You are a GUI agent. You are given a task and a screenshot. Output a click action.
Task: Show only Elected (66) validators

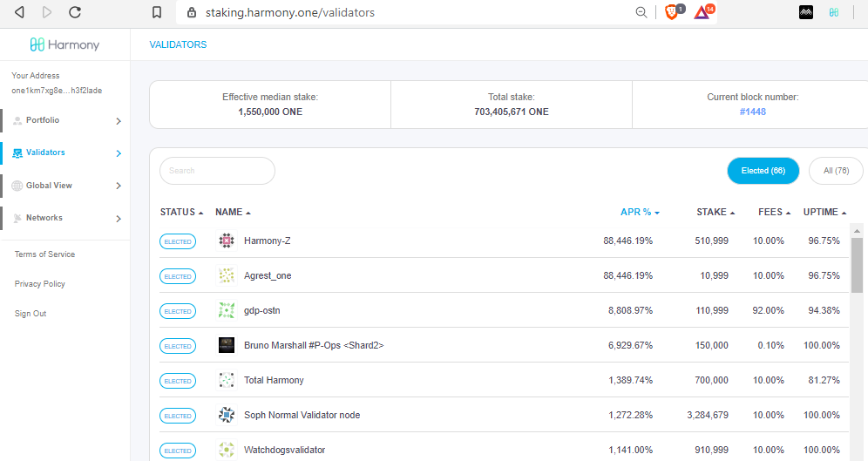763,171
